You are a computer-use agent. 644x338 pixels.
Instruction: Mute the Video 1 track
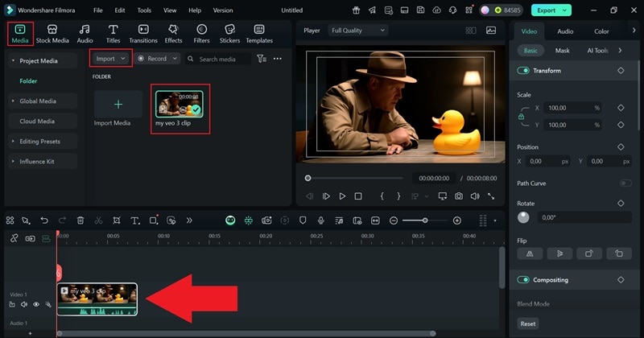[x=24, y=304]
